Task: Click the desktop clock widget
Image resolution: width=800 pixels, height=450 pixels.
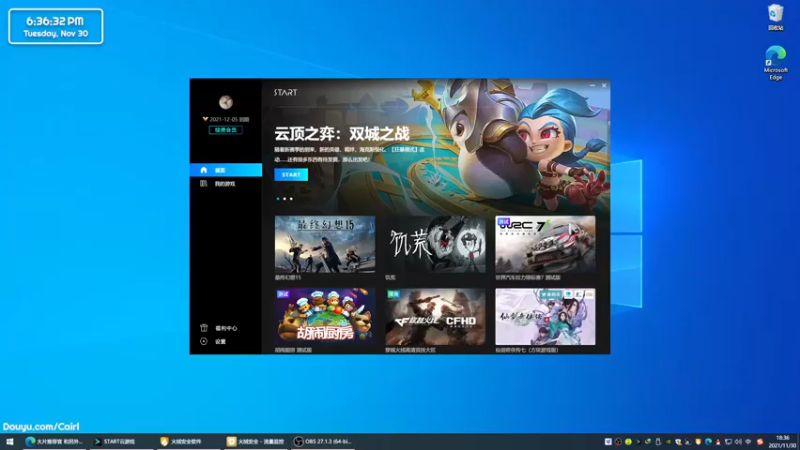Action: 56,26
